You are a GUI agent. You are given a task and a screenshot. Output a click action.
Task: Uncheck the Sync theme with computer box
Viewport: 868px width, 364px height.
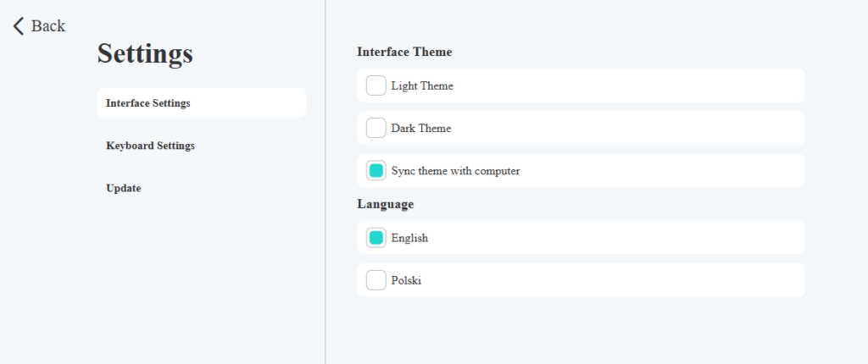tap(376, 170)
